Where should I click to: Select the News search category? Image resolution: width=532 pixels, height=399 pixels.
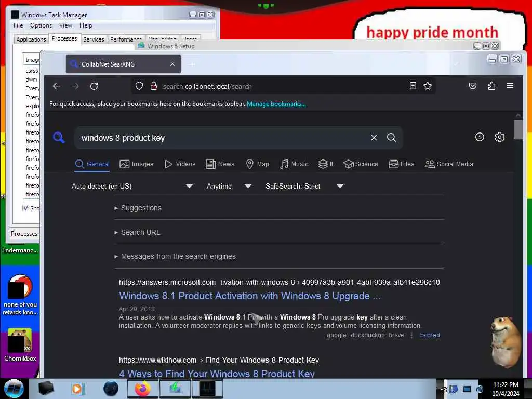[220, 164]
